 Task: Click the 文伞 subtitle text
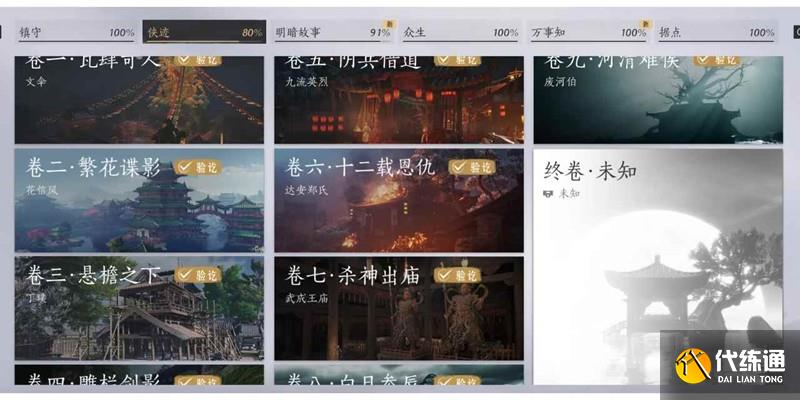(36, 82)
